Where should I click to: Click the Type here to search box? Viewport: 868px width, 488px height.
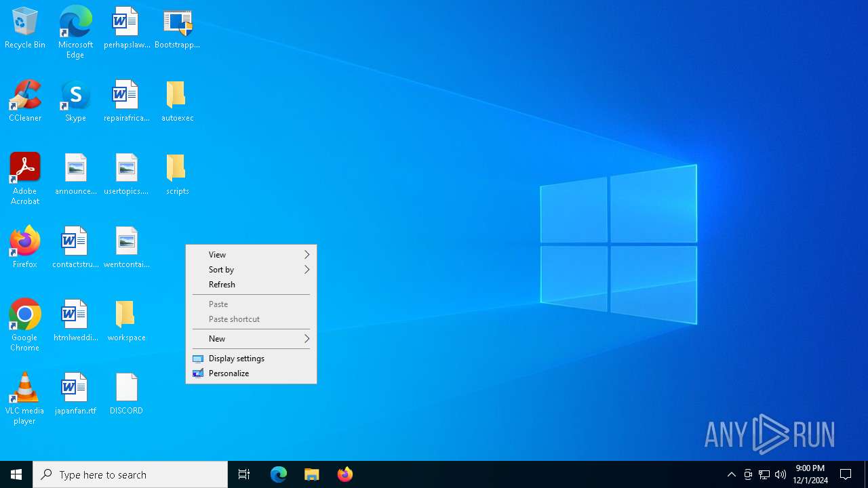130,474
